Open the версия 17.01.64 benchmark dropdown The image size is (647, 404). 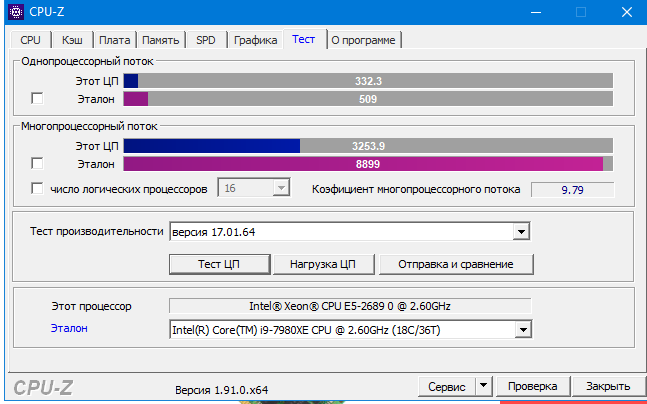point(519,232)
